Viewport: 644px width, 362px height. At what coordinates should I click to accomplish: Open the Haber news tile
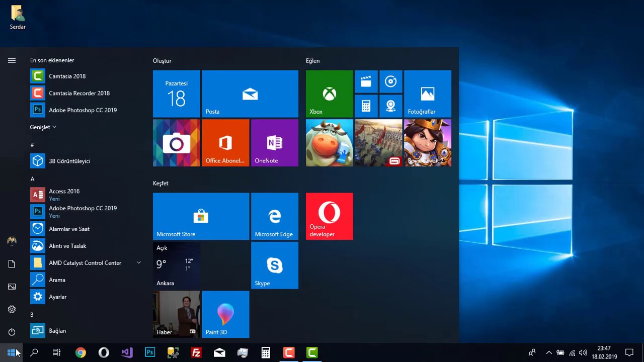(177, 314)
